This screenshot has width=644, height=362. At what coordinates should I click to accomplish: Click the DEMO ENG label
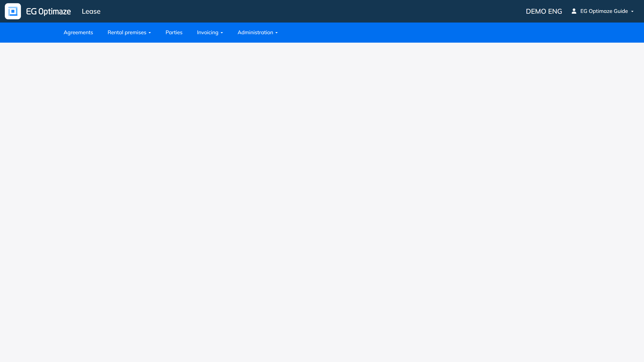click(544, 11)
